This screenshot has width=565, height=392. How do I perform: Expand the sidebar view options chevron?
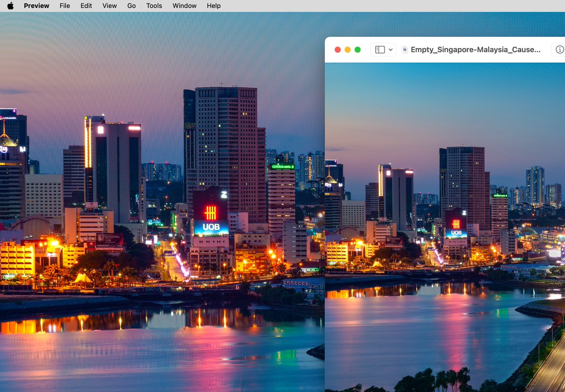[x=391, y=49]
